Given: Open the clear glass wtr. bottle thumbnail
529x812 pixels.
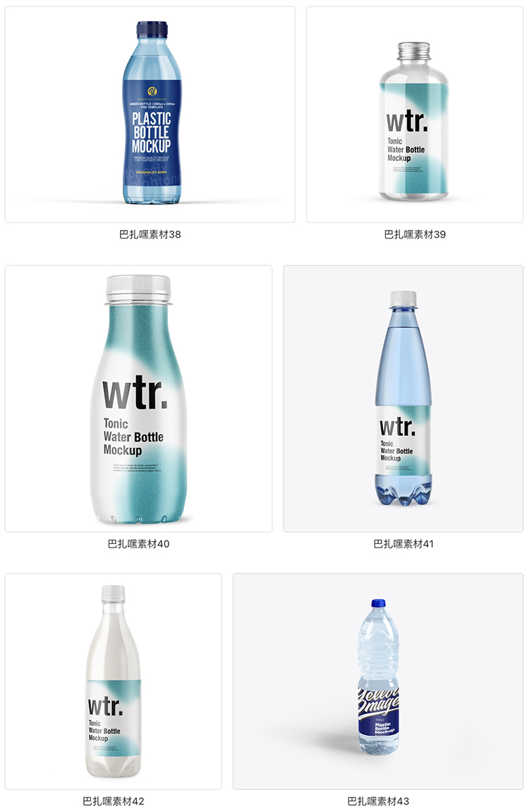Looking at the screenshot, I should click(415, 114).
